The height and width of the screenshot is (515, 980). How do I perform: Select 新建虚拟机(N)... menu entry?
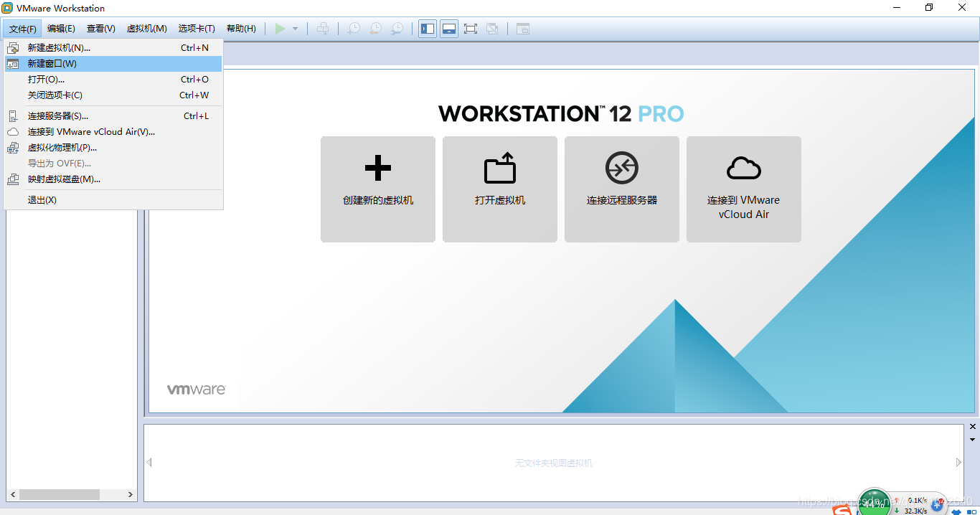point(113,48)
